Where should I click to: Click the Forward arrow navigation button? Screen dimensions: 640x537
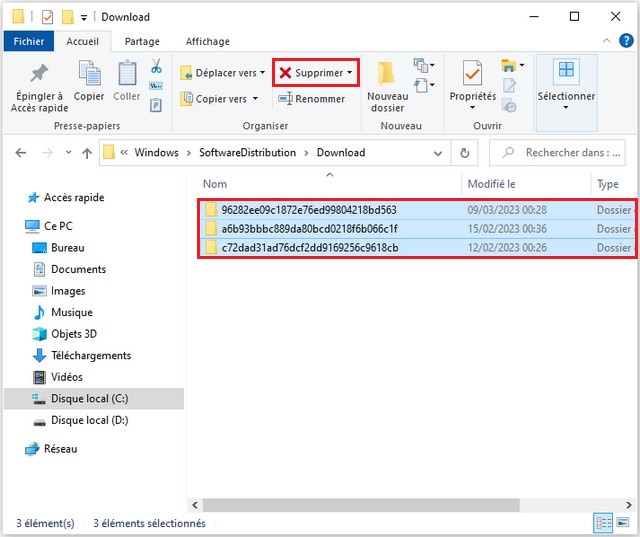pyautogui.click(x=47, y=153)
